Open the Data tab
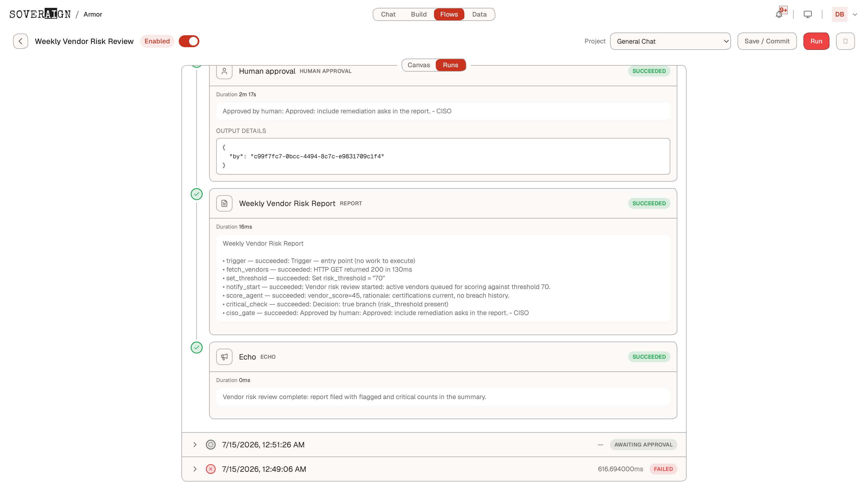 tap(479, 14)
